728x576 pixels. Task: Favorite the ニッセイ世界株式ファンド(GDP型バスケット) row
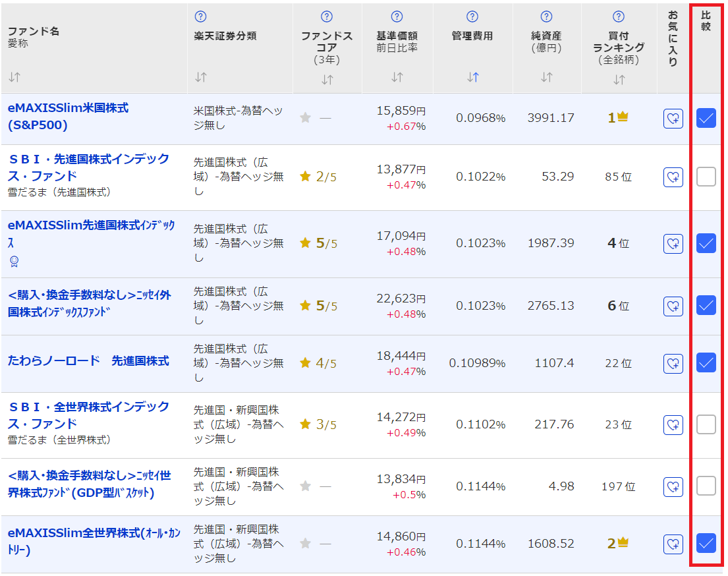tap(673, 486)
